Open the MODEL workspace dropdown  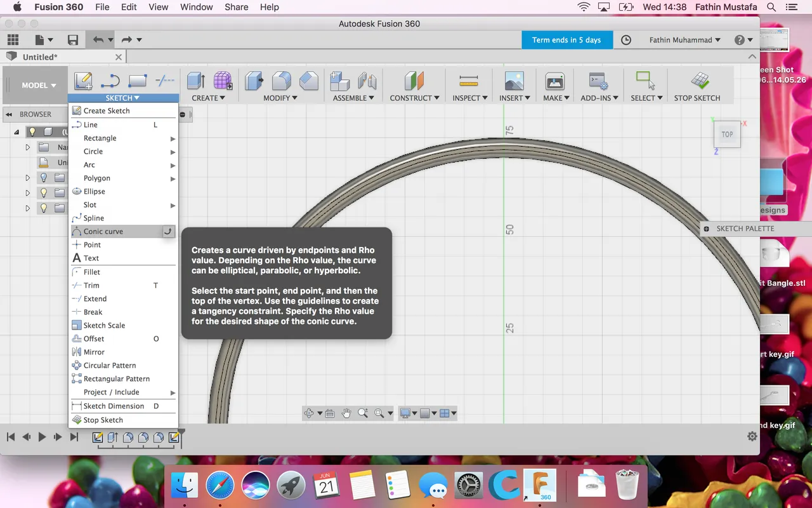(x=39, y=85)
